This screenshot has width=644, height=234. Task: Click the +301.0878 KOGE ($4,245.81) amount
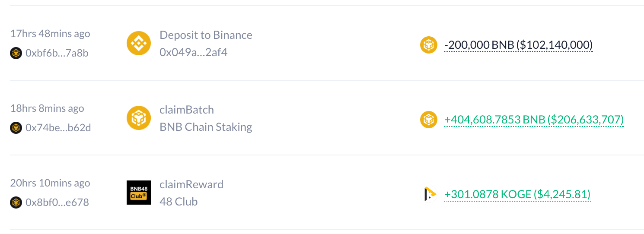[517, 194]
